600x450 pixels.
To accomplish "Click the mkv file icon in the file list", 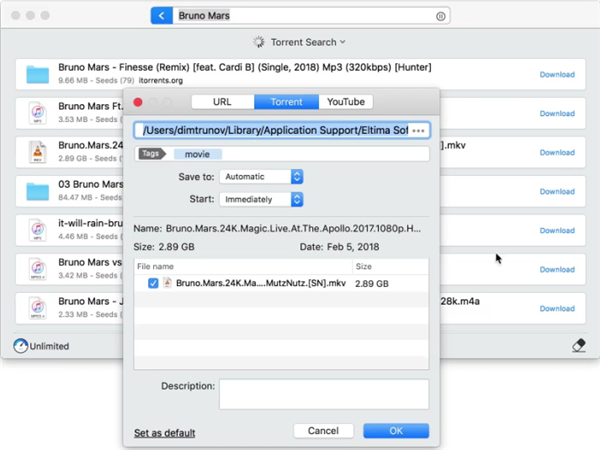I will point(167,283).
